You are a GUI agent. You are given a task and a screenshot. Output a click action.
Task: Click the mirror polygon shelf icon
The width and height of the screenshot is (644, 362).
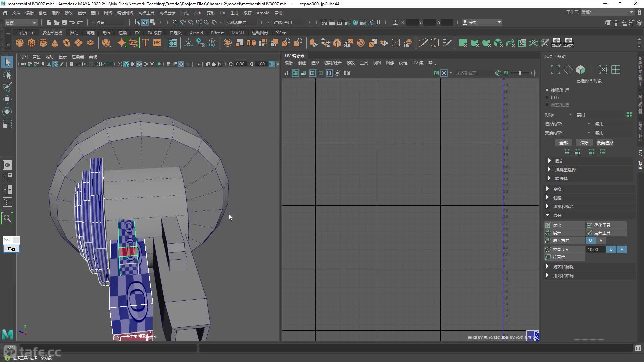pyautogui.click(x=251, y=43)
